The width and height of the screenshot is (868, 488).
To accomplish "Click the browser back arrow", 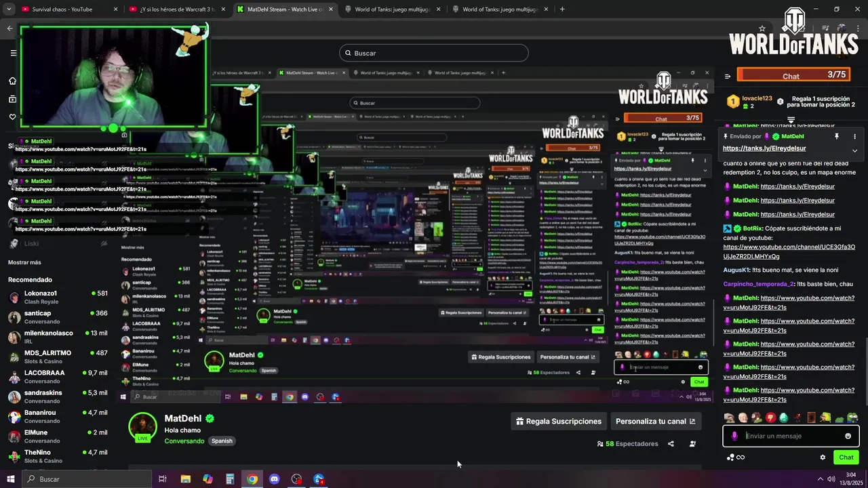I will click(10, 28).
